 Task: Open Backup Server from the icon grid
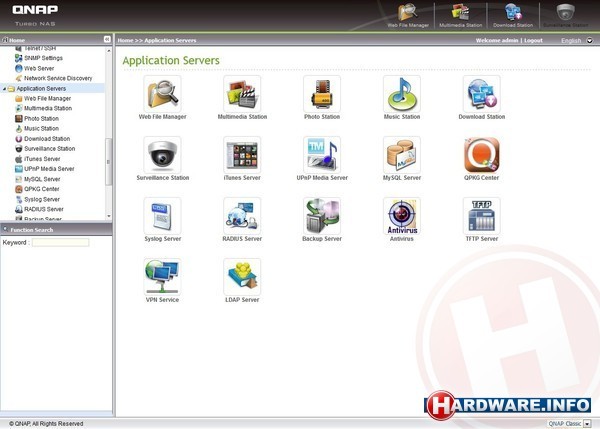coord(322,216)
